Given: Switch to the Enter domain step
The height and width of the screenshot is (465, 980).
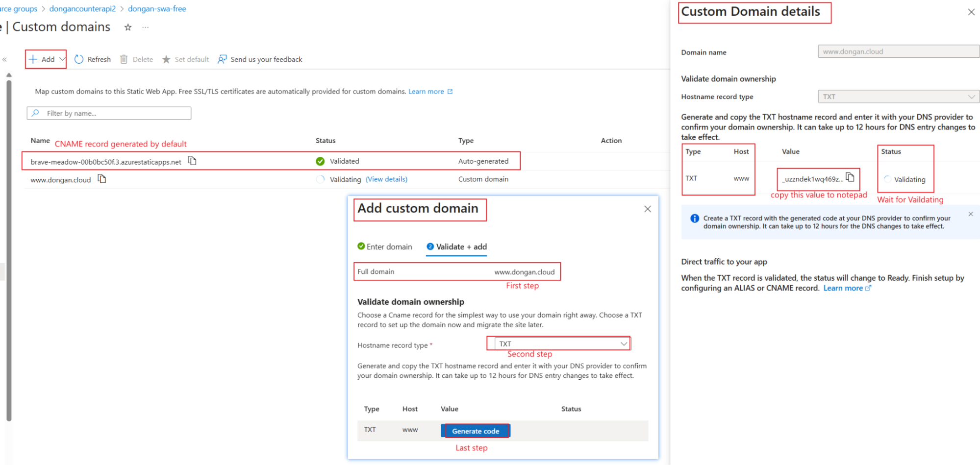Looking at the screenshot, I should coord(385,246).
